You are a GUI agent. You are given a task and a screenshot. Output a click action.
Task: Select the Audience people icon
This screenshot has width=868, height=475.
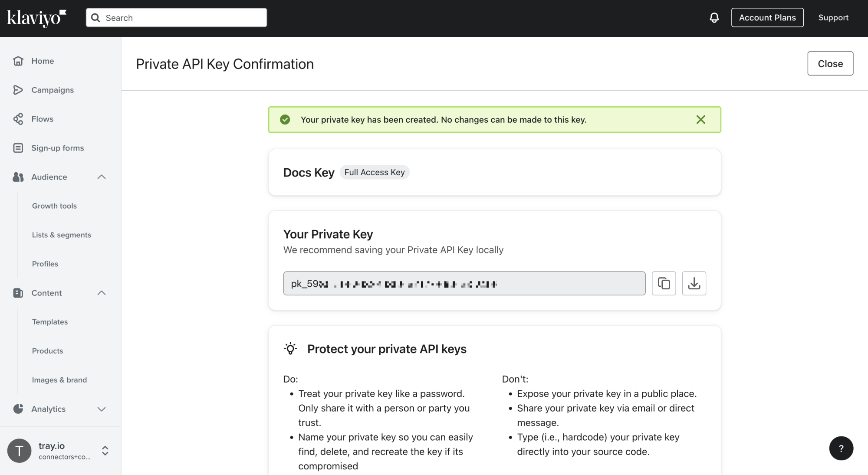[x=18, y=177]
